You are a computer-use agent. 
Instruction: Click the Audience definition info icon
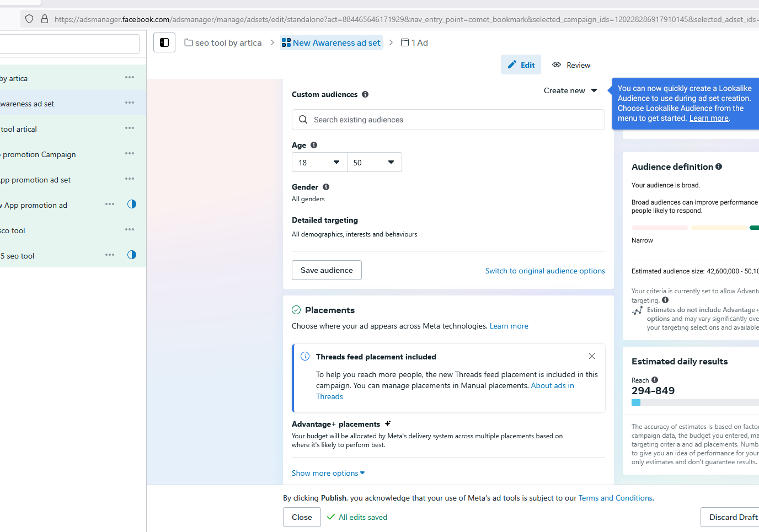click(x=719, y=166)
